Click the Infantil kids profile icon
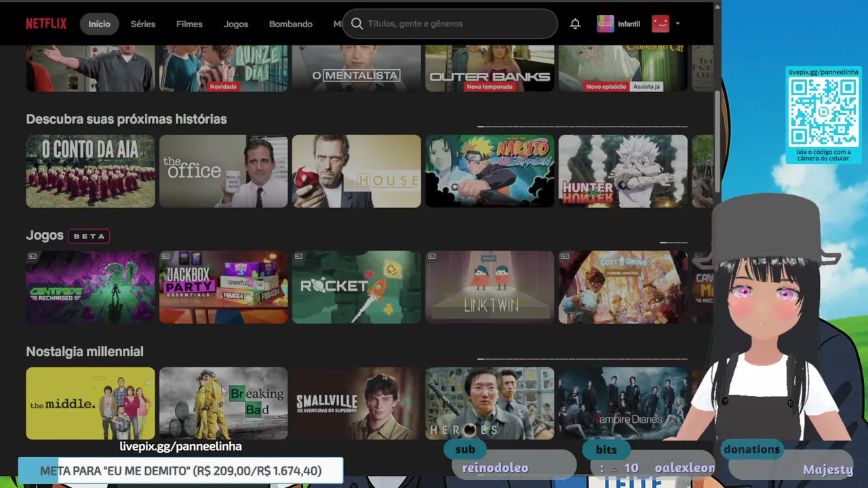 pos(605,24)
